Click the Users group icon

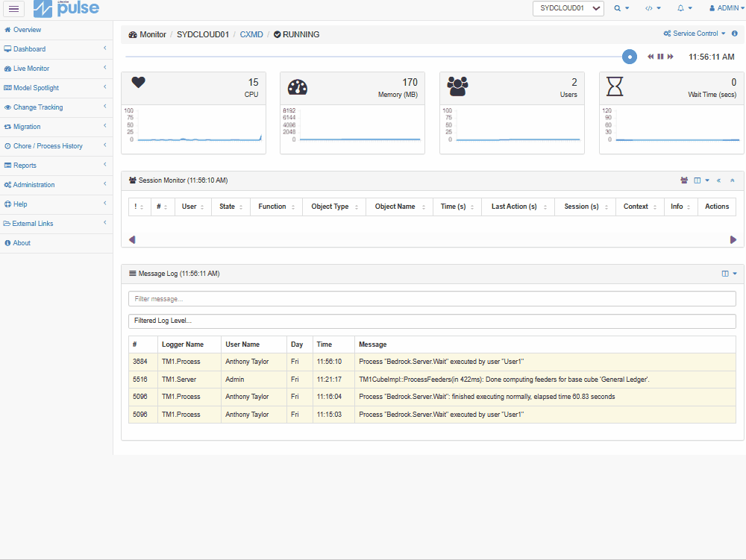click(458, 86)
